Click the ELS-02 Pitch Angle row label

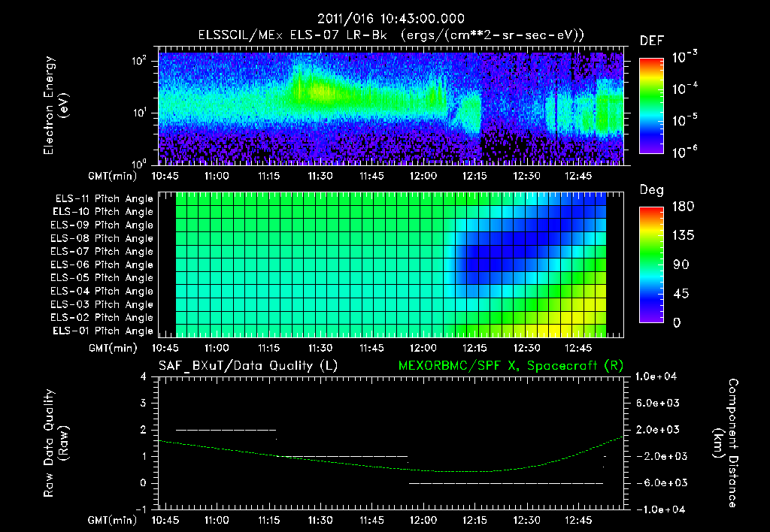click(102, 318)
